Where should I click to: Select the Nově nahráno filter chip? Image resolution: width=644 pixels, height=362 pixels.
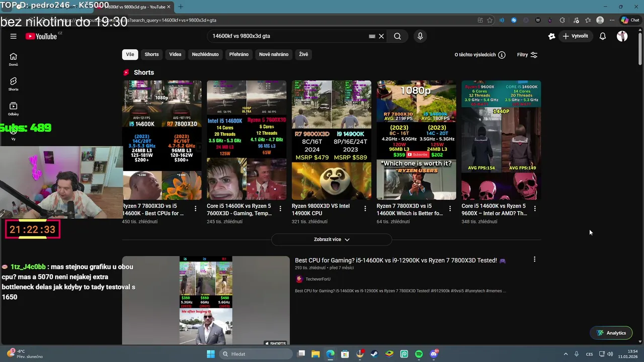(x=274, y=54)
